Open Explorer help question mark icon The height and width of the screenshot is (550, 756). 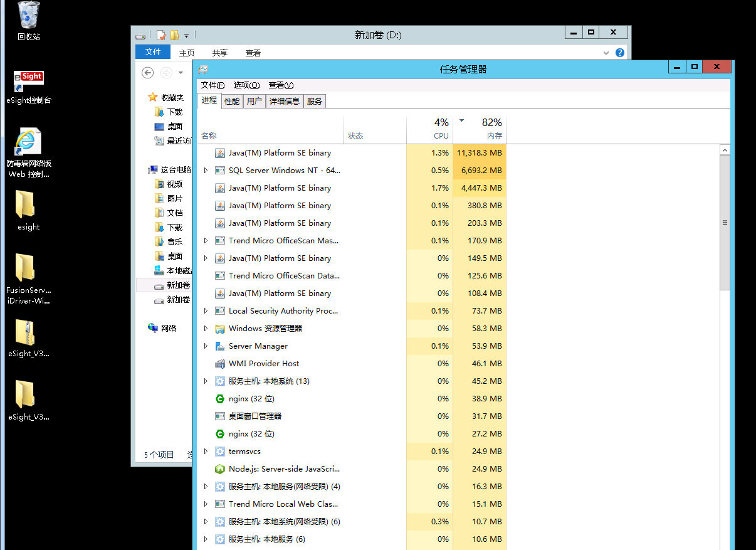[620, 53]
